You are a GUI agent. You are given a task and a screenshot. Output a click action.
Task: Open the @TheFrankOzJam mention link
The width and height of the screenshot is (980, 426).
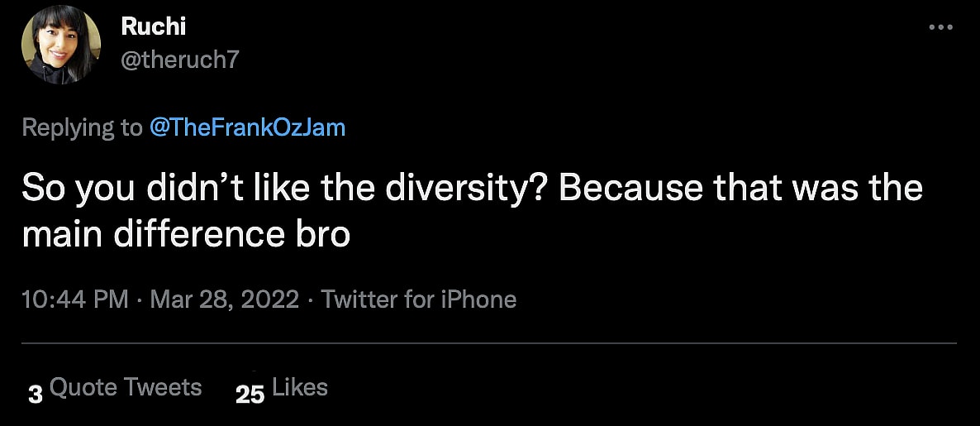[x=246, y=127]
